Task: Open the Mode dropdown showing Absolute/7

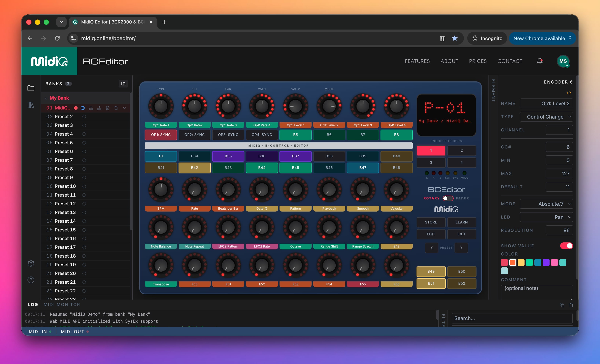Action: coord(546,204)
